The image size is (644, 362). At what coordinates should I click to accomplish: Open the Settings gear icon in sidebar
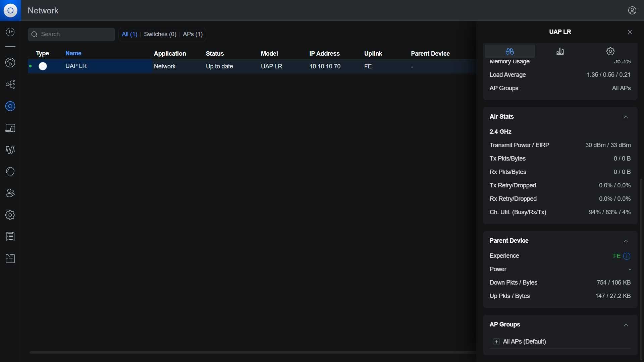coord(10,215)
